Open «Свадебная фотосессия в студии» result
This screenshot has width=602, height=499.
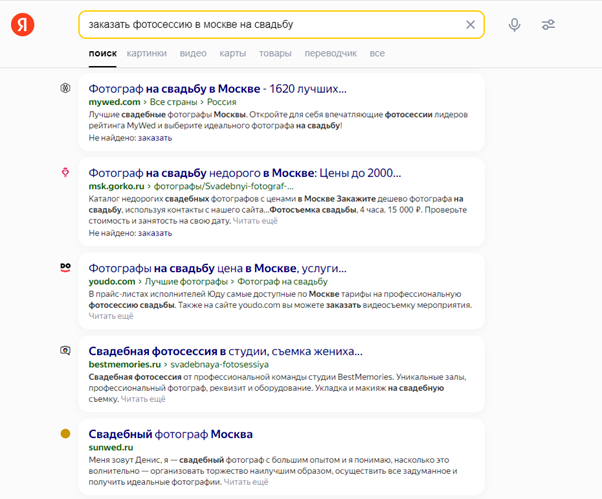click(x=225, y=351)
